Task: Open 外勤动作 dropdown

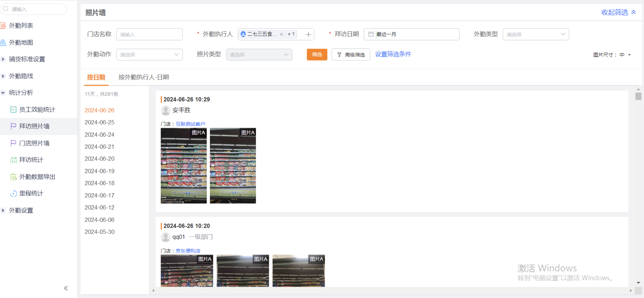Action: pyautogui.click(x=149, y=55)
